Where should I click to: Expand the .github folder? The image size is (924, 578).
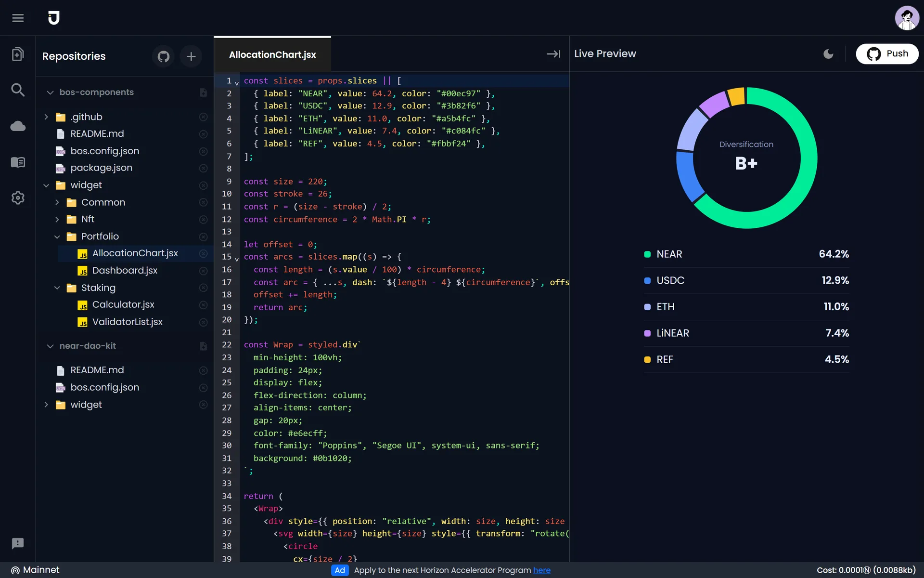46,117
